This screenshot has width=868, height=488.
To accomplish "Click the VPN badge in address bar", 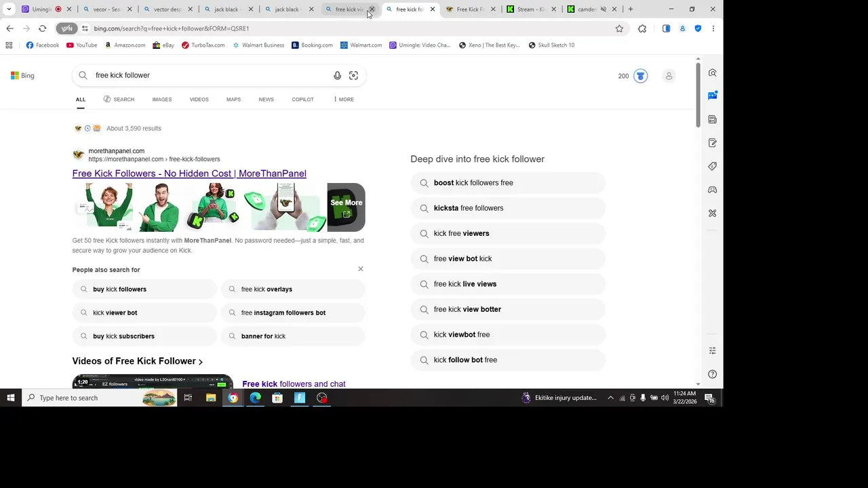I will pyautogui.click(x=66, y=28).
